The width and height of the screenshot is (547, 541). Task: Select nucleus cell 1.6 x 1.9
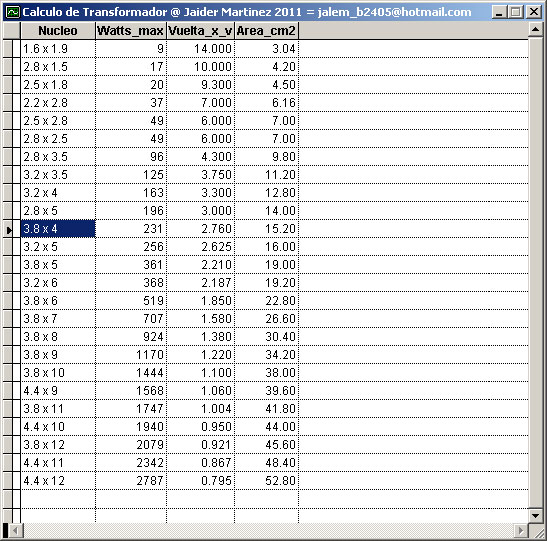coord(58,49)
